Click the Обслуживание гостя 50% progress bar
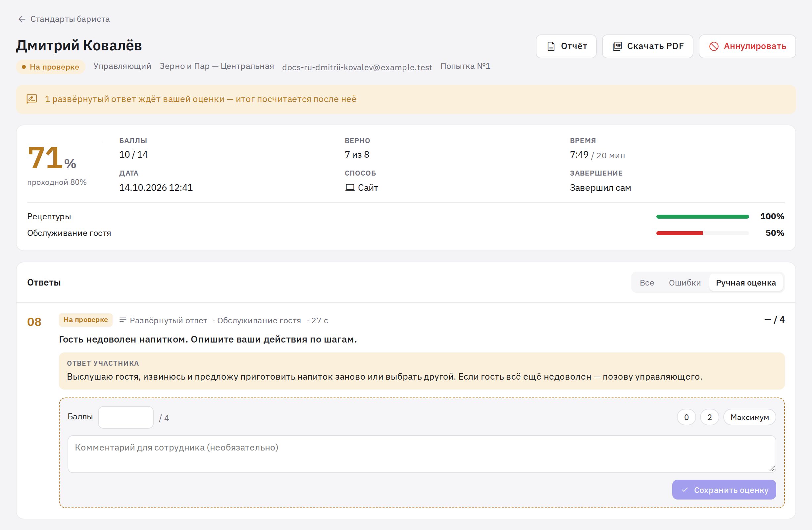This screenshot has height=530, width=812. (x=702, y=233)
